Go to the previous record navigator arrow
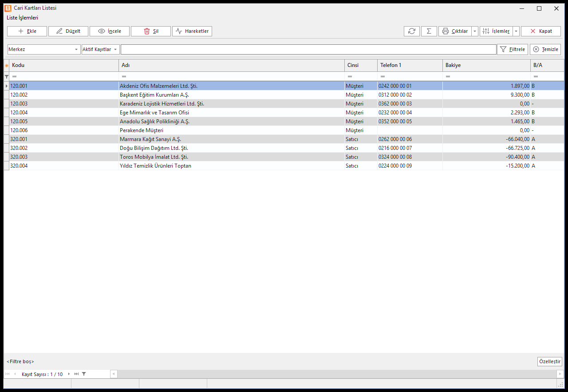The height and width of the screenshot is (392, 568). [x=15, y=374]
